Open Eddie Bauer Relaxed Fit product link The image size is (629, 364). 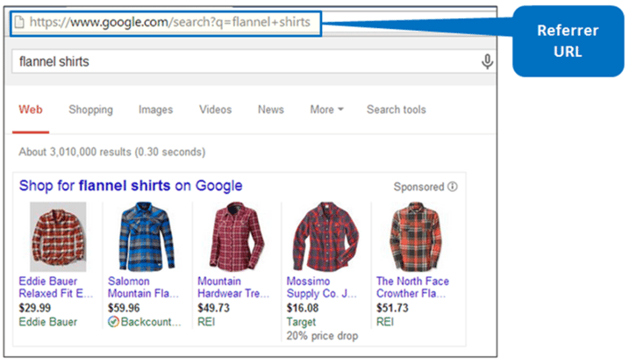pyautogui.click(x=56, y=288)
